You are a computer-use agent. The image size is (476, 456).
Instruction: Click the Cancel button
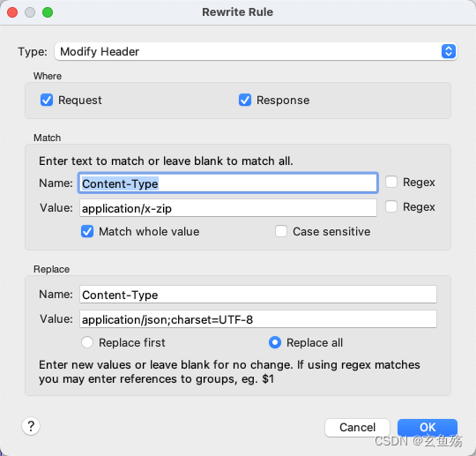tap(357, 428)
